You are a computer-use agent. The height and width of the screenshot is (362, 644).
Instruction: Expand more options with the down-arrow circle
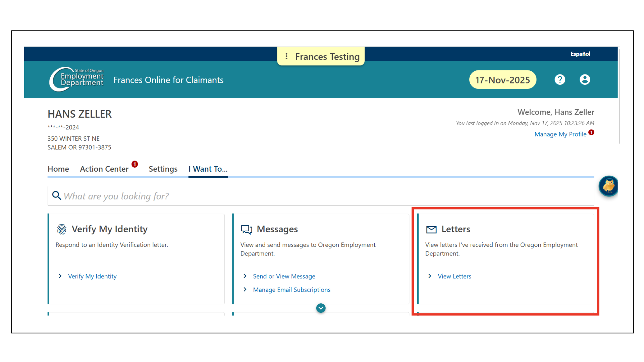(321, 308)
